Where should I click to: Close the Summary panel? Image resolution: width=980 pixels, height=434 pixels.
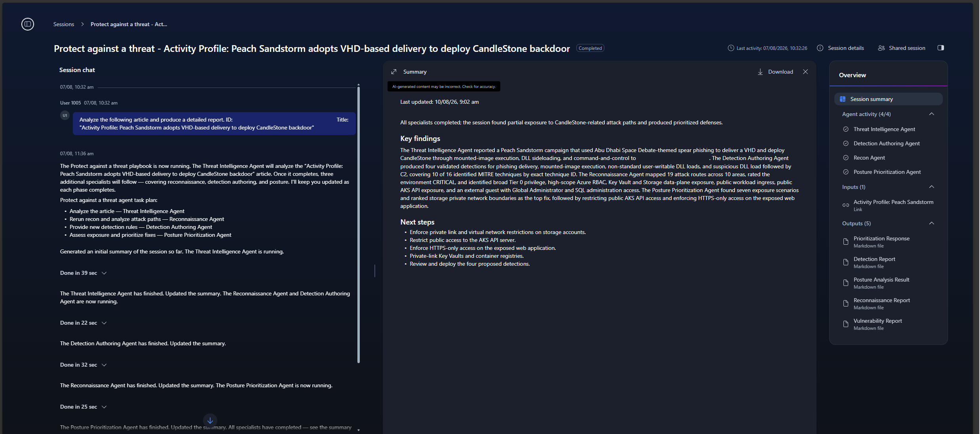805,72
